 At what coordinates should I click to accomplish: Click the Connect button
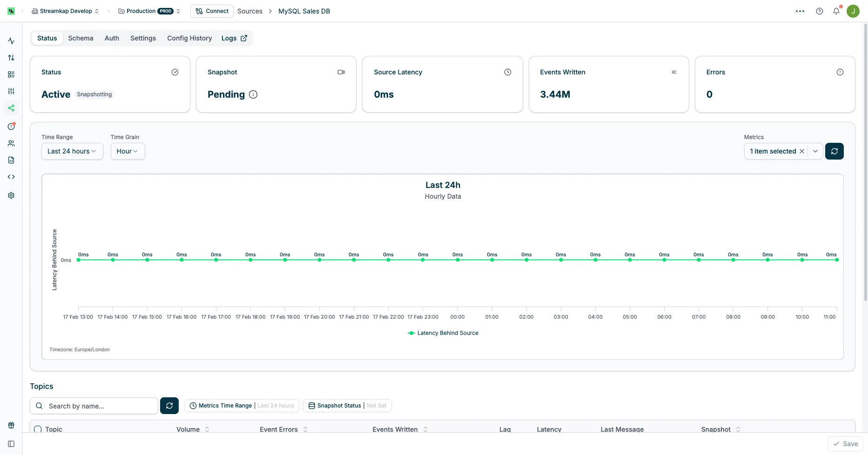(212, 11)
